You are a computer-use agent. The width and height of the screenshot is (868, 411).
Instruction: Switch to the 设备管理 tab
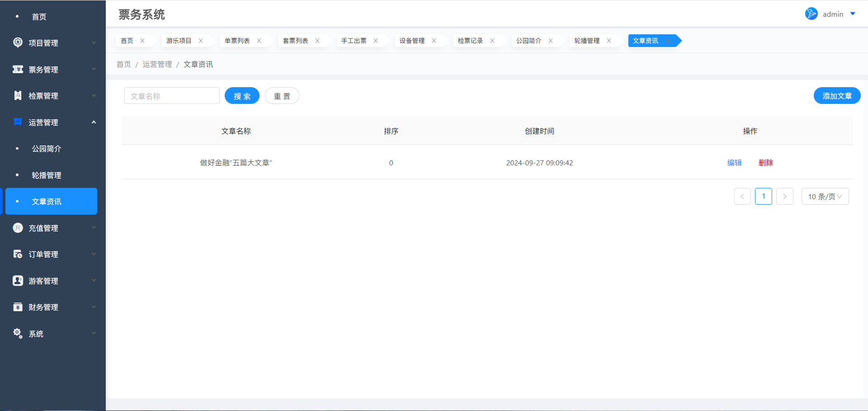pyautogui.click(x=412, y=41)
